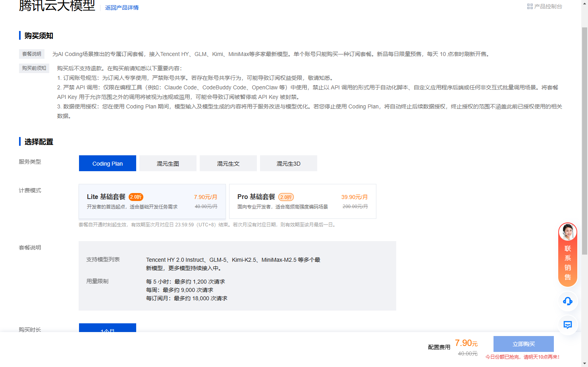Click the vertical page scrollbar
588x367 pixels.
(584, 139)
